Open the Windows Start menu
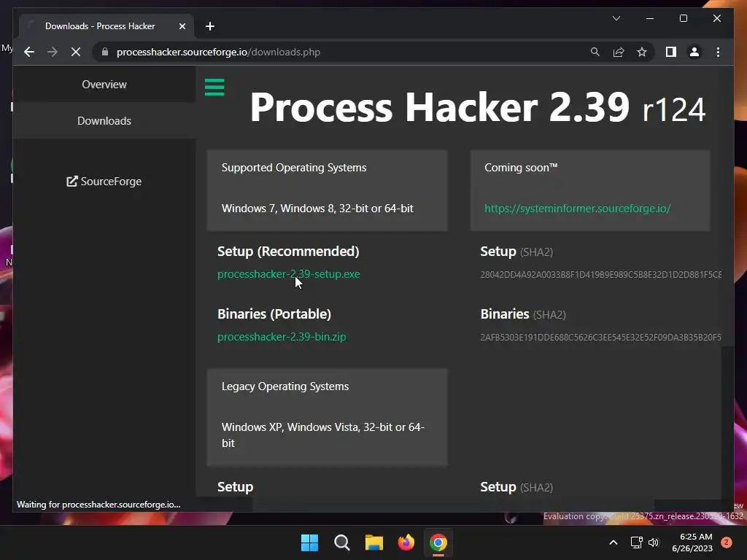 [309, 542]
